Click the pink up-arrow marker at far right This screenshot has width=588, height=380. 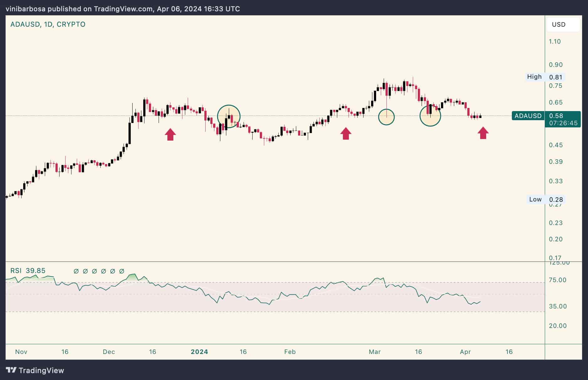point(483,132)
